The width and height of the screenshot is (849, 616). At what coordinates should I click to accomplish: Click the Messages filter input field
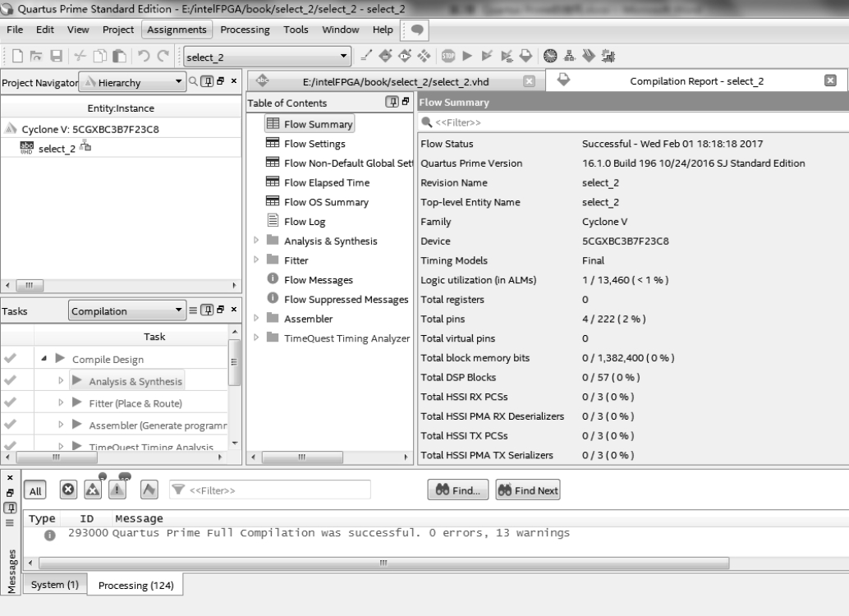(269, 490)
